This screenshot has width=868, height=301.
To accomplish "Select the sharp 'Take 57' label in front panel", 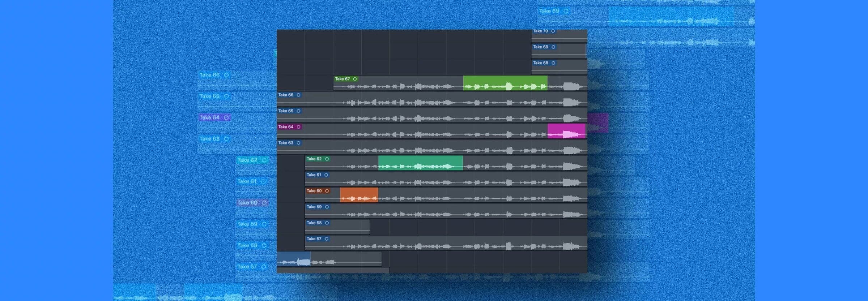I will click(314, 239).
